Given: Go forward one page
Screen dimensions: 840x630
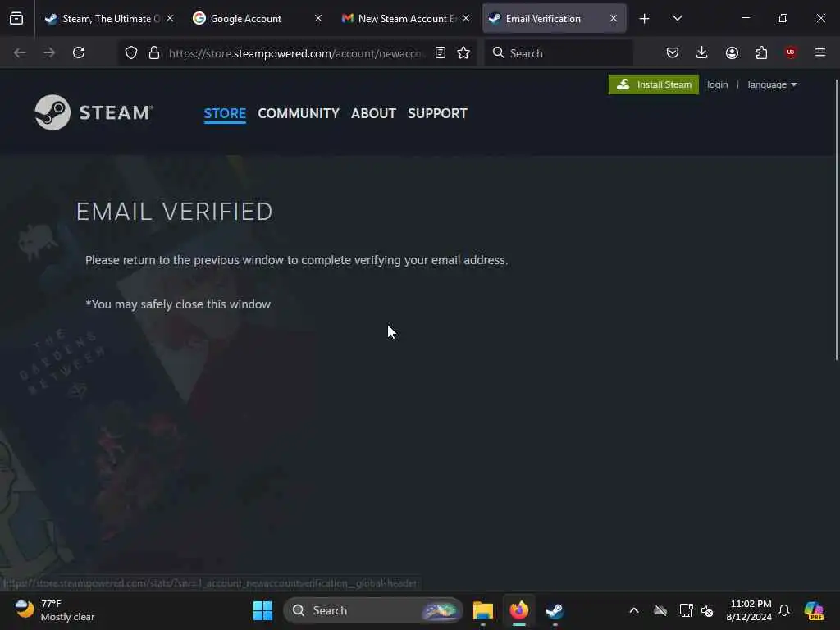Looking at the screenshot, I should 49,52.
